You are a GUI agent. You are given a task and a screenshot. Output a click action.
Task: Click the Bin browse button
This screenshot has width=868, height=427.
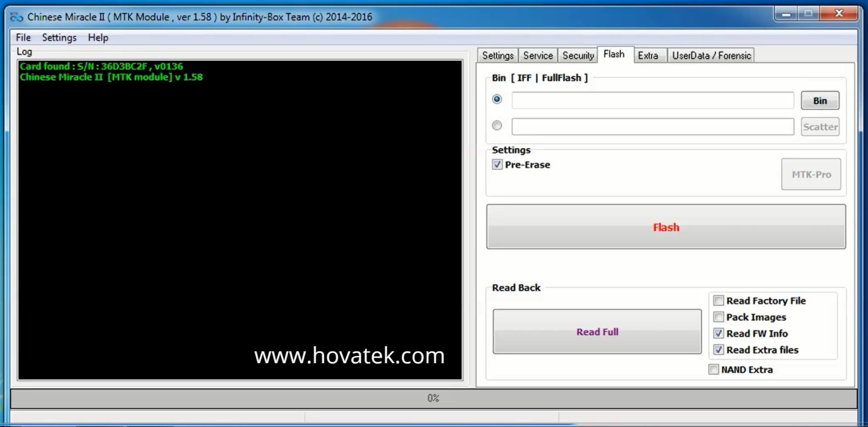pyautogui.click(x=820, y=100)
